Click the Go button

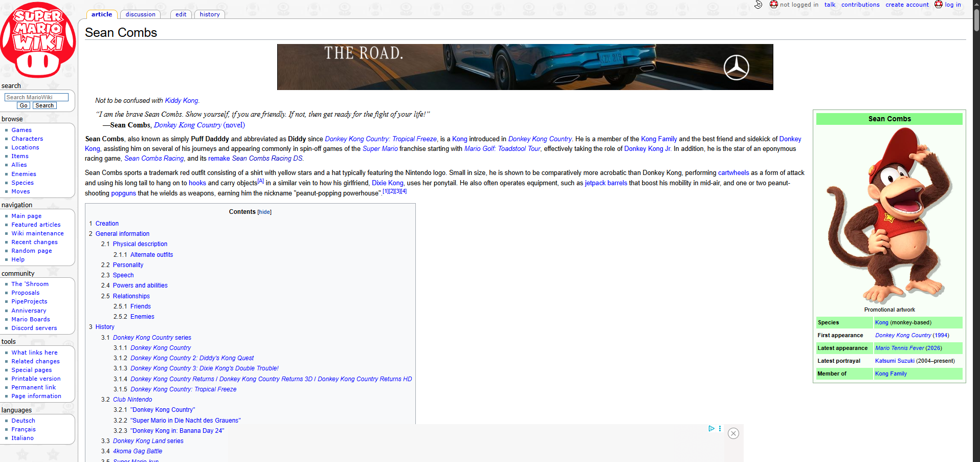coord(24,105)
